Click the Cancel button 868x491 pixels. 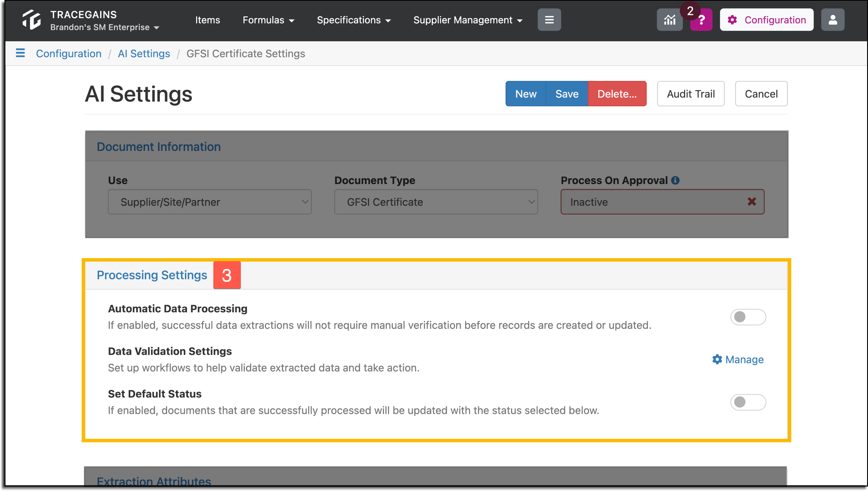(x=761, y=94)
